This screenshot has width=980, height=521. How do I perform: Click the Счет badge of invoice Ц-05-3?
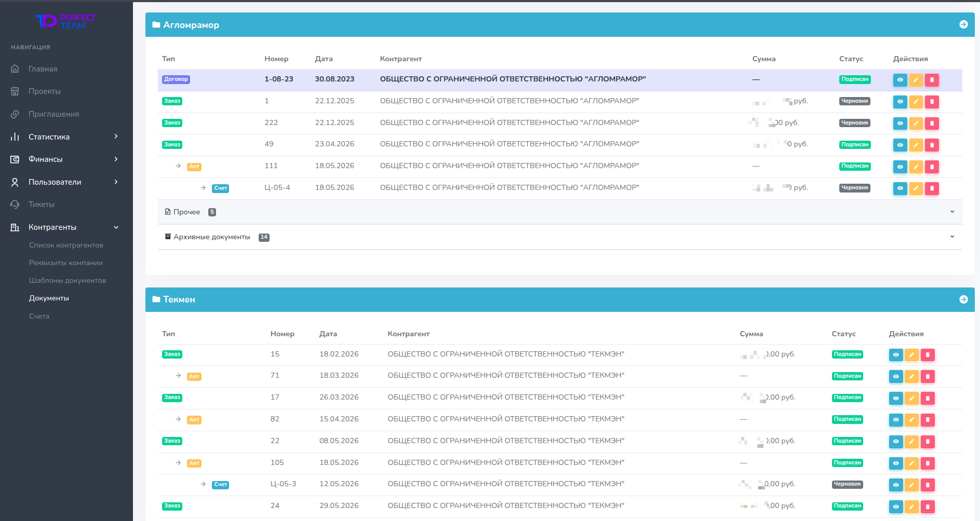(221, 485)
